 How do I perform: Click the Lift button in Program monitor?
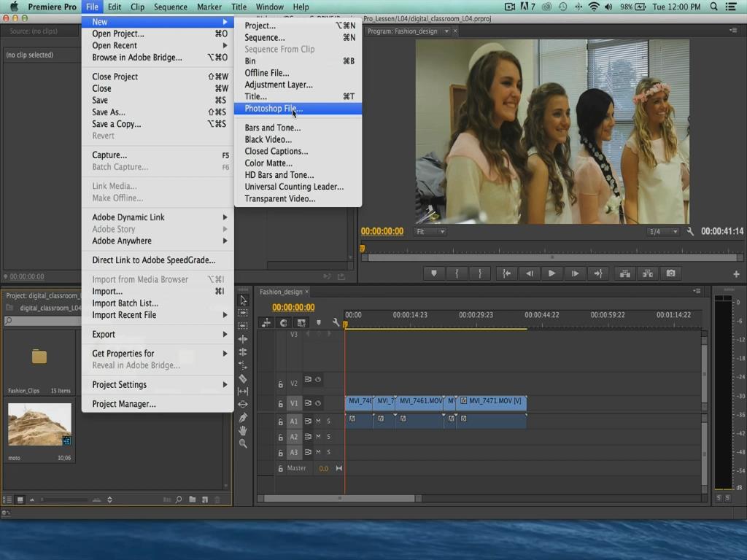click(x=624, y=273)
